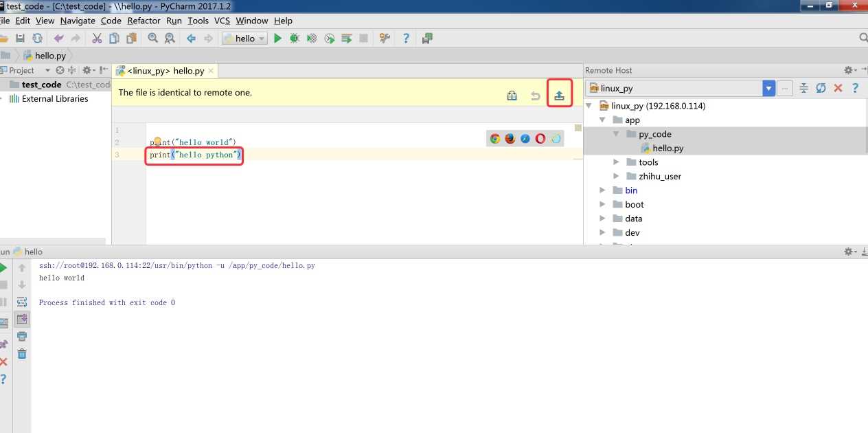This screenshot has width=868, height=433.
Task: Expand the bin folder
Action: [602, 190]
